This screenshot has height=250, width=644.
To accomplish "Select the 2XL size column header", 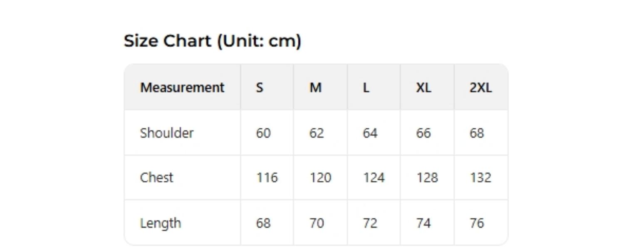I will point(481,87).
